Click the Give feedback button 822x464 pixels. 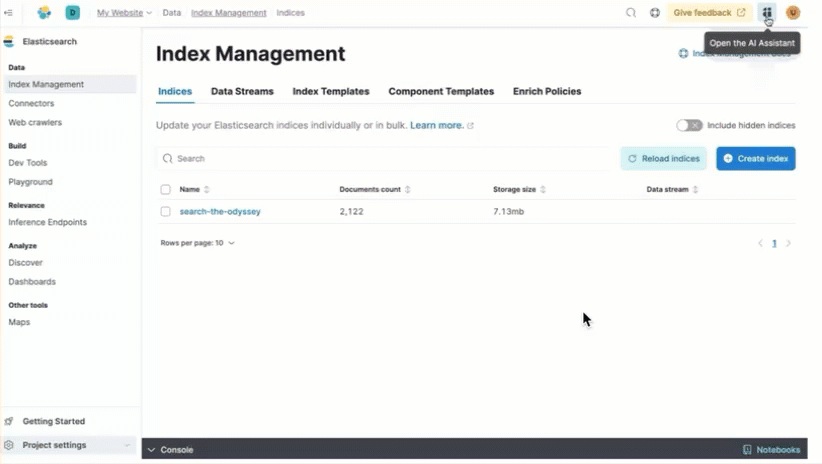click(x=709, y=13)
